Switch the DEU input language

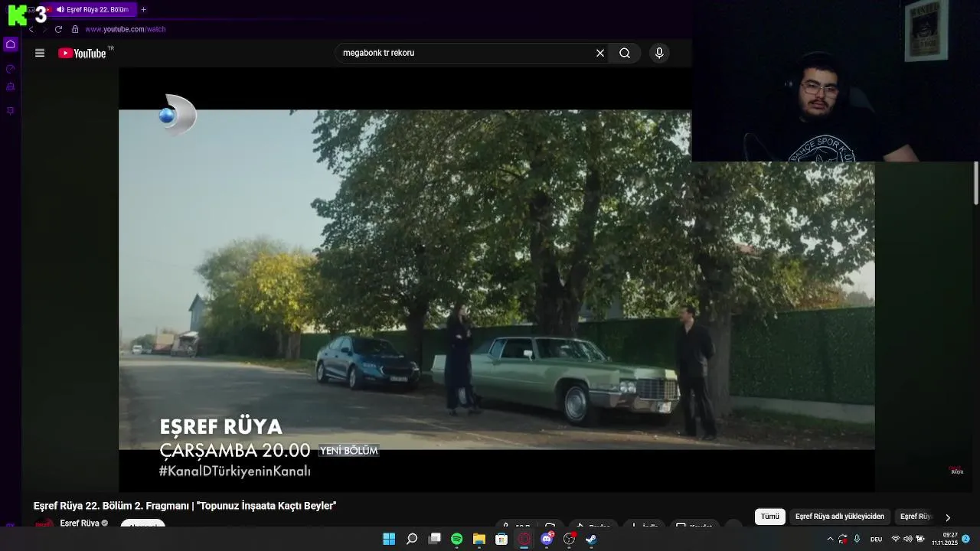876,540
